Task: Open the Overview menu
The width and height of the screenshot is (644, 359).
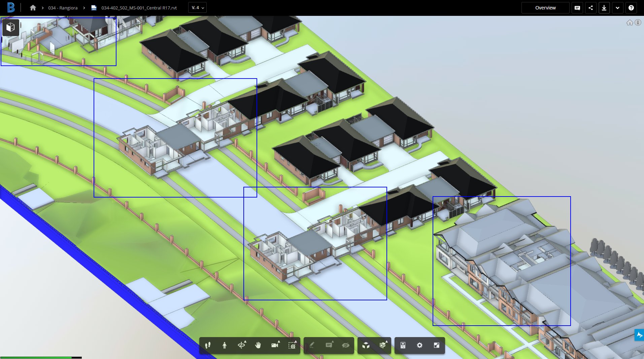Action: [545, 7]
